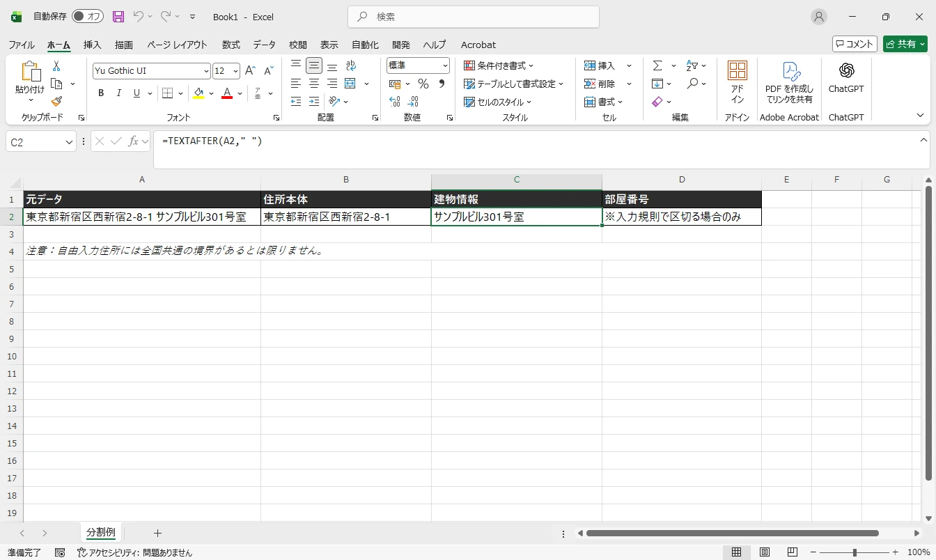Click the Undo arrow in title bar
This screenshot has width=936, height=560.
[x=138, y=17]
